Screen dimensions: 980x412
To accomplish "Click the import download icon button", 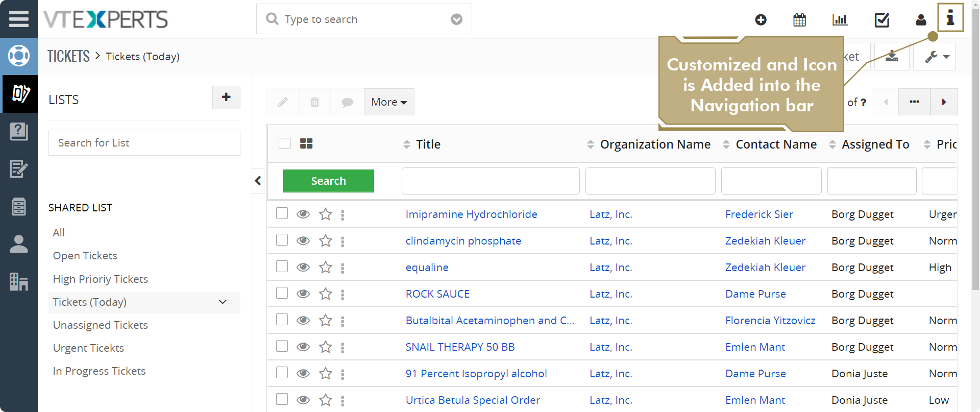I will [892, 56].
